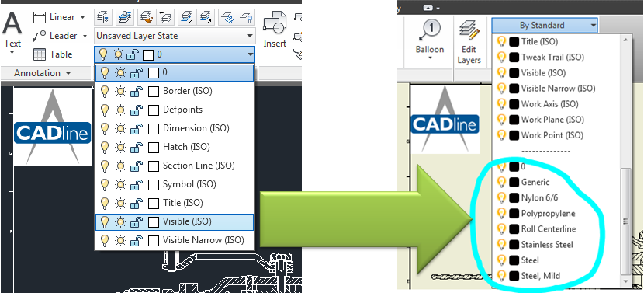Select the Leader tool icon
Screen dimensions: 644x293
39,36
